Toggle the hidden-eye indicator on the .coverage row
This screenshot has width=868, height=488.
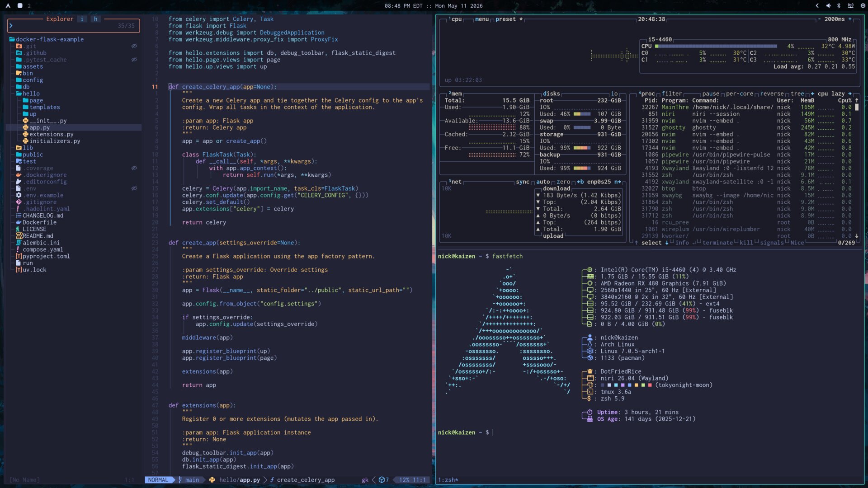pos(134,168)
